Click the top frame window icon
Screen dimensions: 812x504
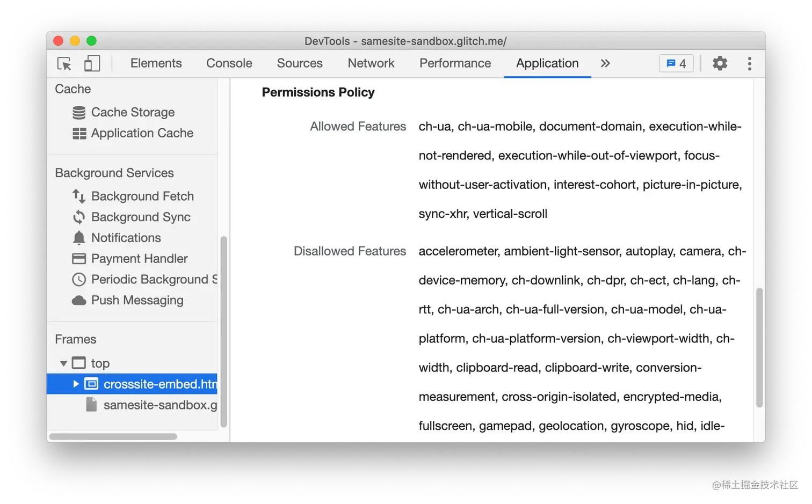pyautogui.click(x=79, y=363)
